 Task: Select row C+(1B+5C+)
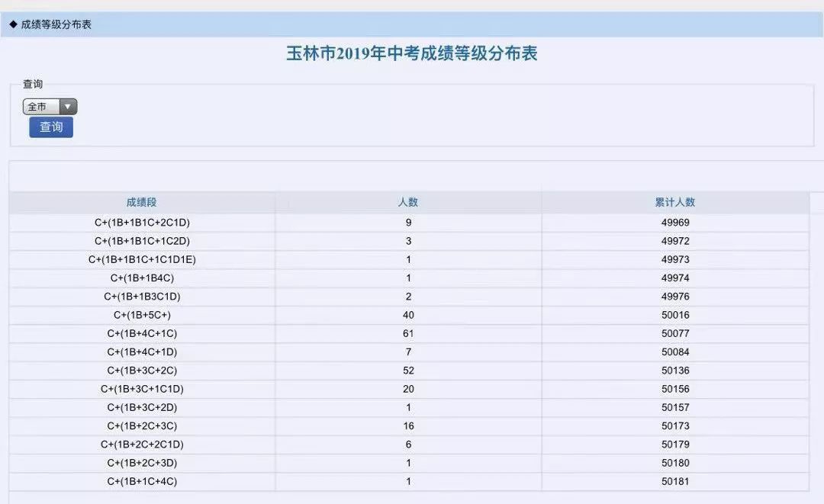409,315
